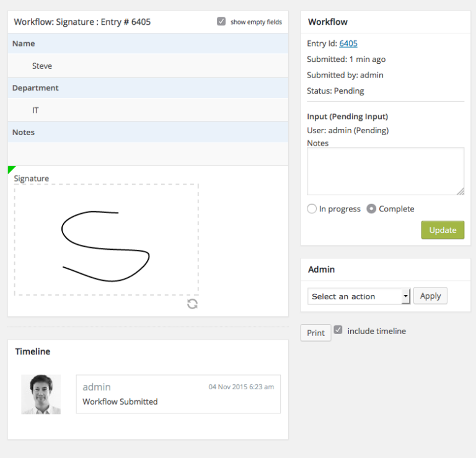476x458 pixels.
Task: Click the Department field header row
Action: [148, 88]
